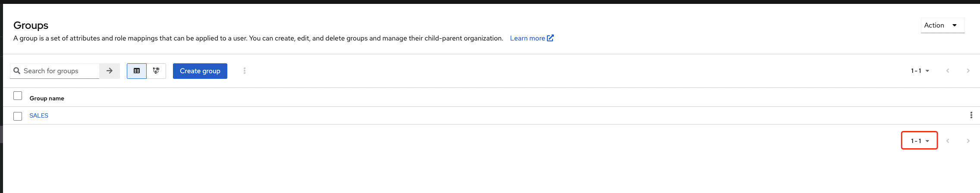The image size is (980, 193).
Task: Focus the Search for groups field
Action: [x=60, y=71]
